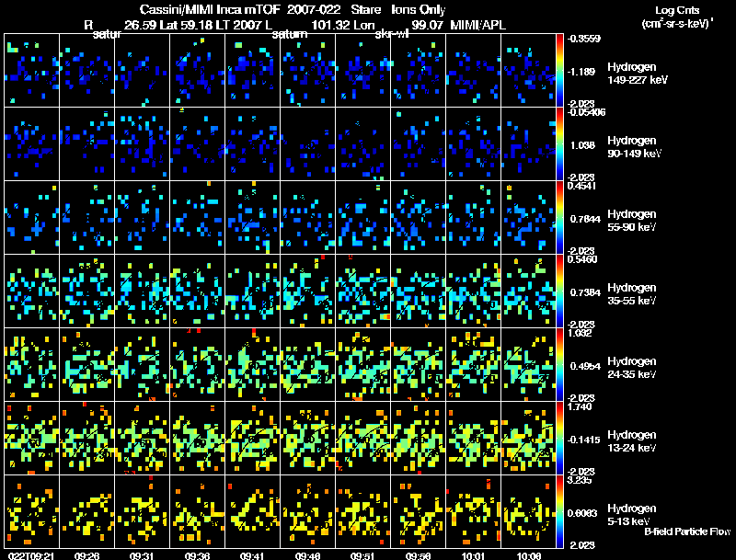The width and height of the screenshot is (736, 560).
Task: Click the color bar beside Hydrogen 55-90 keV
Action: tap(559, 217)
